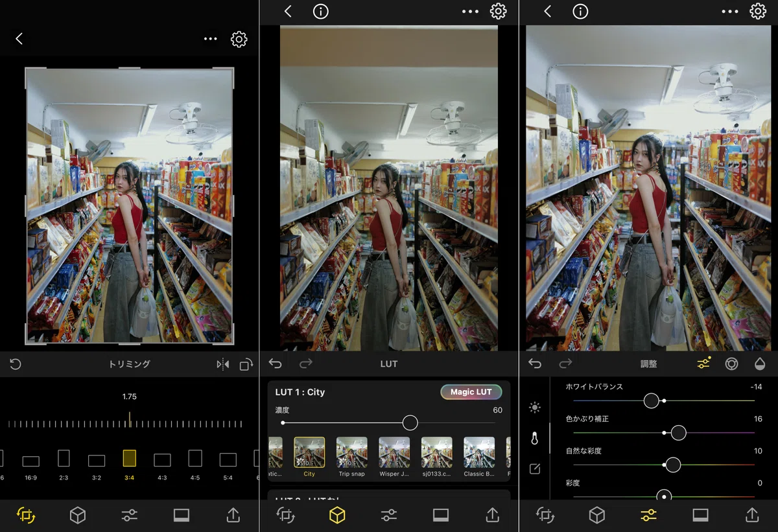
Task: Select the thermometer color temperature icon
Action: coord(535,439)
